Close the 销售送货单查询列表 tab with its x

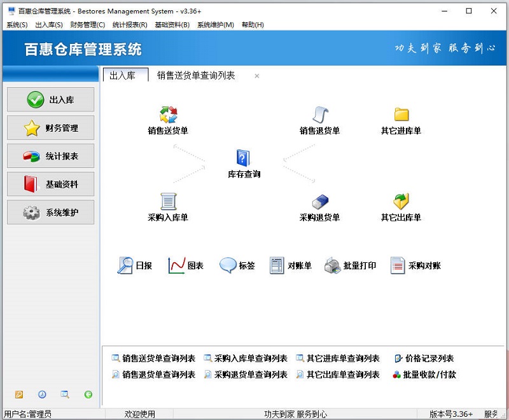click(x=256, y=76)
